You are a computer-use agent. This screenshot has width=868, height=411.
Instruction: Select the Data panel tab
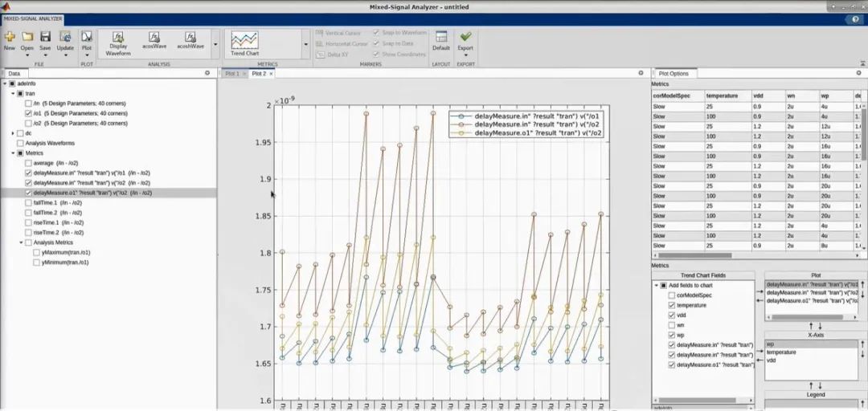[14, 74]
